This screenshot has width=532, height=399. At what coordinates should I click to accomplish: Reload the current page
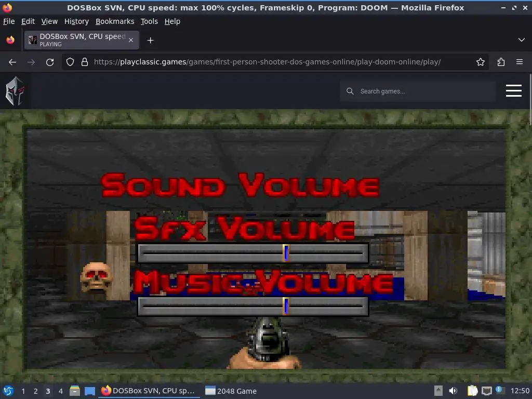pos(50,62)
